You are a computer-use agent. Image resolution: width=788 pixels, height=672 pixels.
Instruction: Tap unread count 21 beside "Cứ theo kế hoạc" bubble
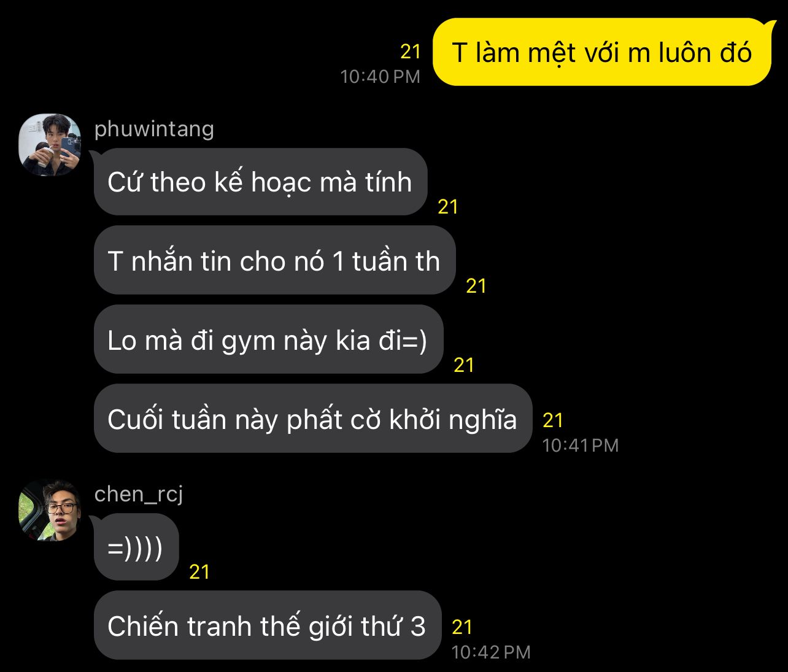(448, 207)
